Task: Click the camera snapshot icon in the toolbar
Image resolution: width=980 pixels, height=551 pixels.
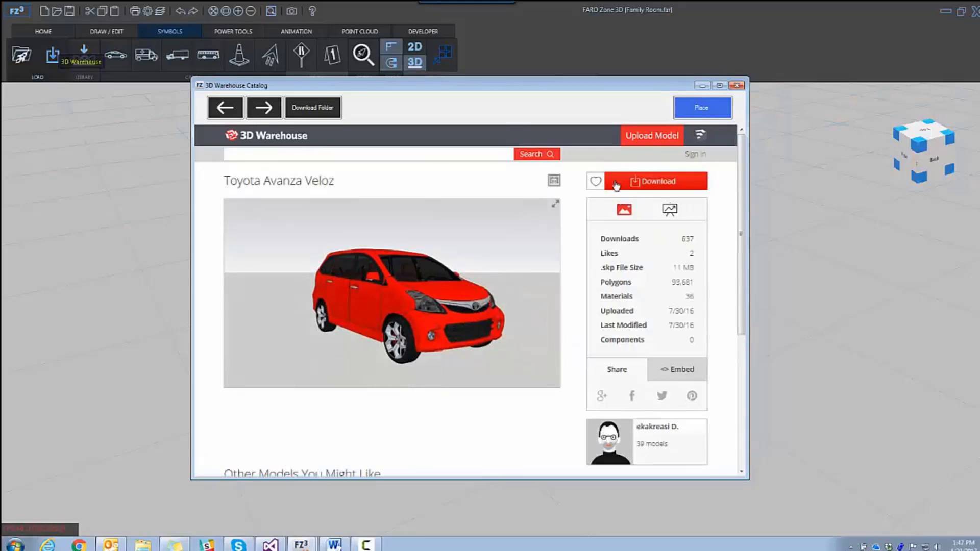Action: point(291,11)
